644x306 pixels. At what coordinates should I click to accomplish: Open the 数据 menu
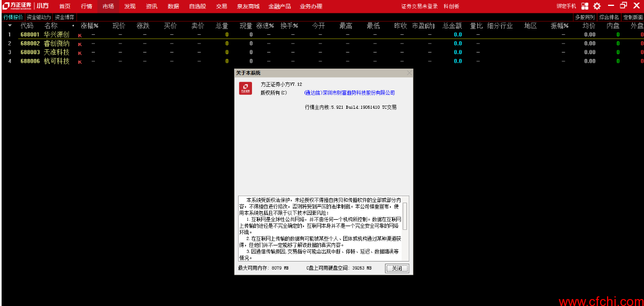coord(173,6)
